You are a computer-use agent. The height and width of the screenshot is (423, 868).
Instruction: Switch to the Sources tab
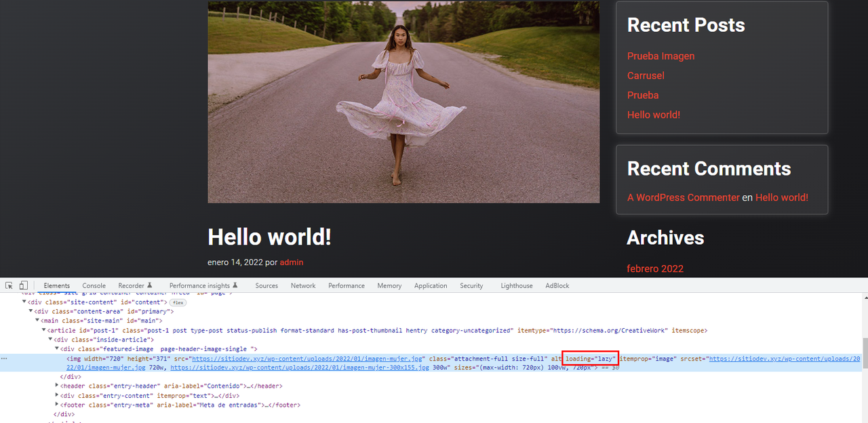click(267, 285)
